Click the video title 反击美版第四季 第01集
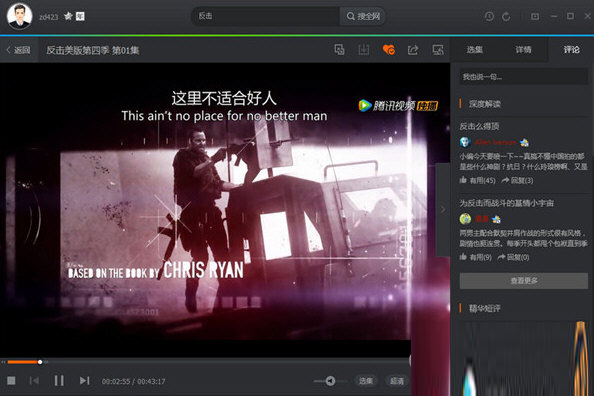Image resolution: width=594 pixels, height=396 pixels. pyautogui.click(x=93, y=50)
